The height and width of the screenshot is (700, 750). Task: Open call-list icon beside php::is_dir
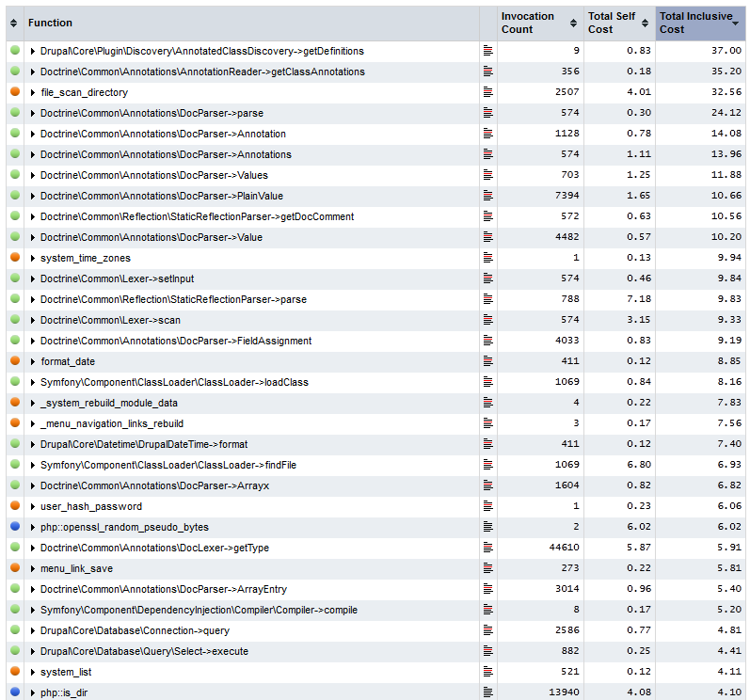coord(487,692)
